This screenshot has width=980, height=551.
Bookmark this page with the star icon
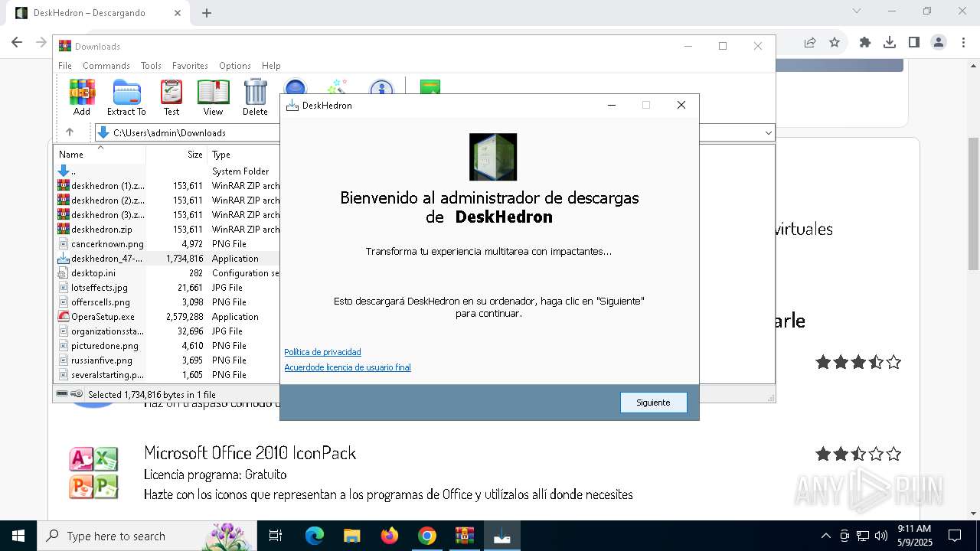(835, 43)
